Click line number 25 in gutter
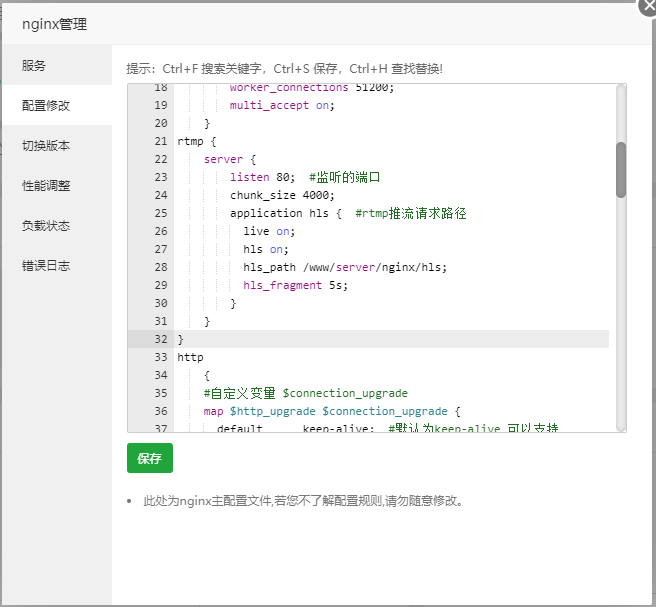 [161, 213]
